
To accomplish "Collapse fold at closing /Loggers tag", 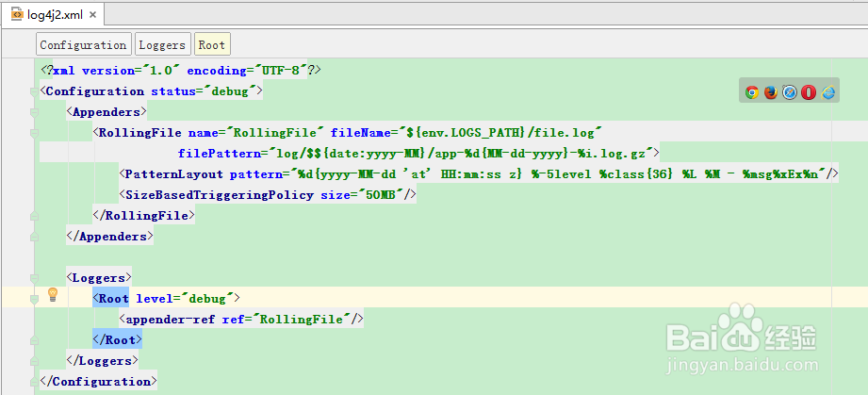I will point(34,361).
